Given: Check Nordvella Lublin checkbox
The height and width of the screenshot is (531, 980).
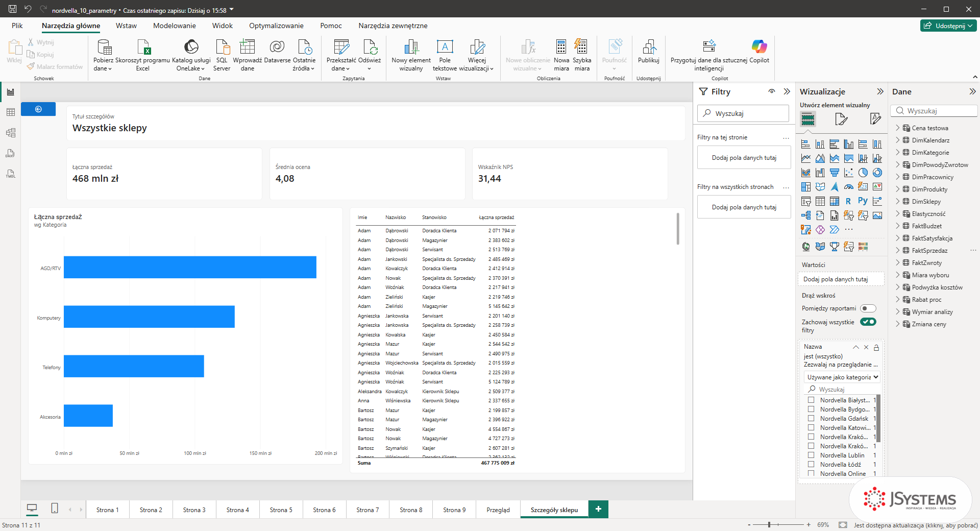Looking at the screenshot, I should point(811,455).
